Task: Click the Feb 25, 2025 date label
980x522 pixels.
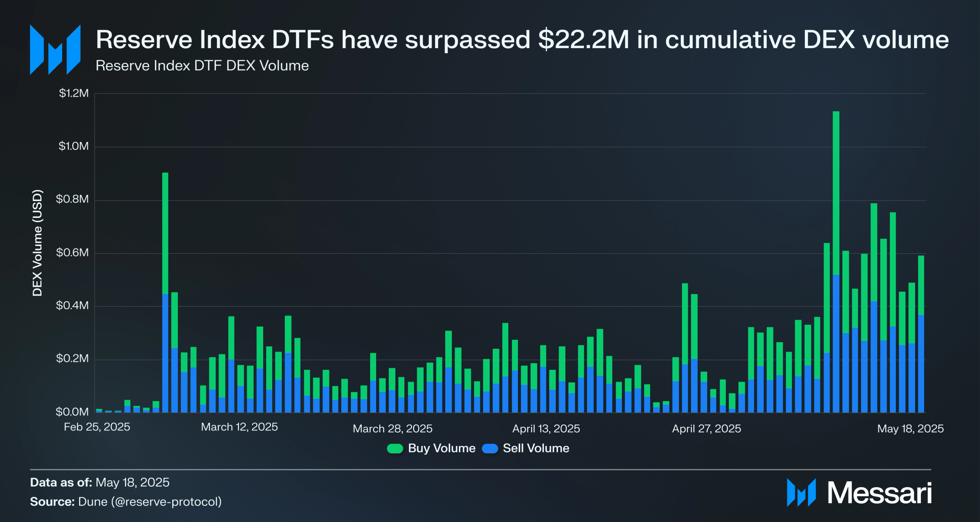Action: tap(97, 427)
